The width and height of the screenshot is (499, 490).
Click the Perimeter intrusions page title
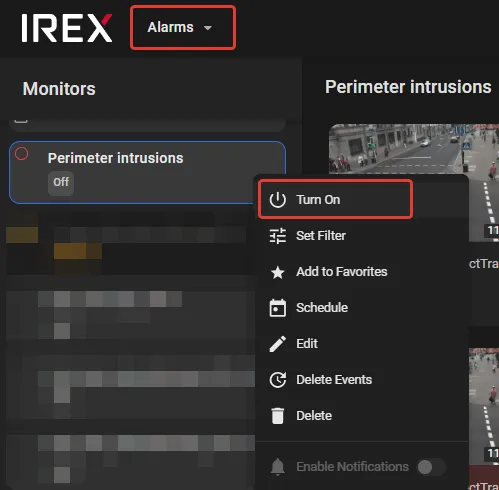(408, 87)
